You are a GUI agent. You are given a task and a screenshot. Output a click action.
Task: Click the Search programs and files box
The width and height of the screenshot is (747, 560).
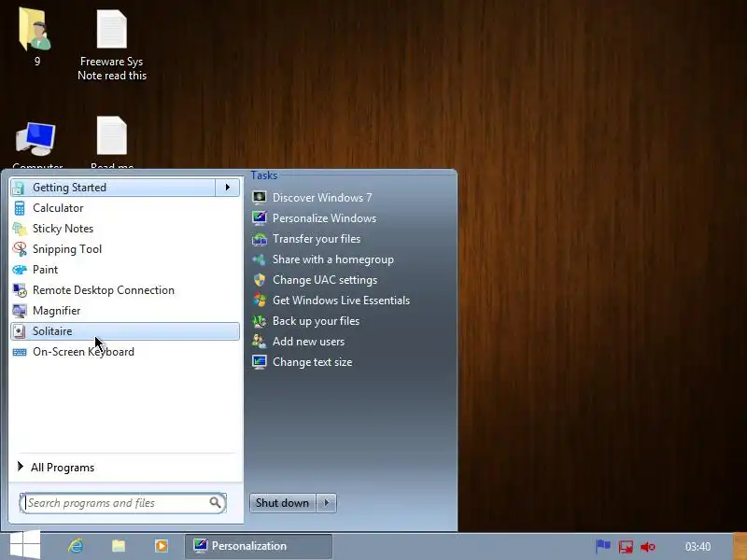coord(122,503)
